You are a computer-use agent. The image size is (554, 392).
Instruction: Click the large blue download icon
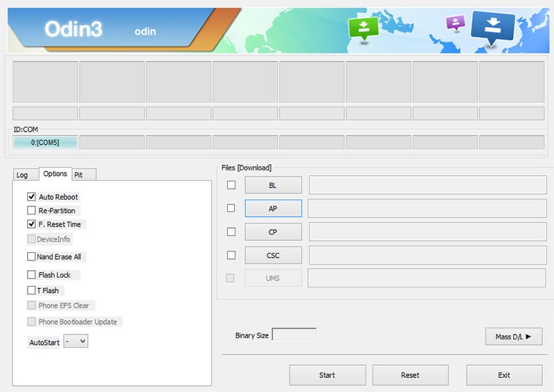point(492,28)
